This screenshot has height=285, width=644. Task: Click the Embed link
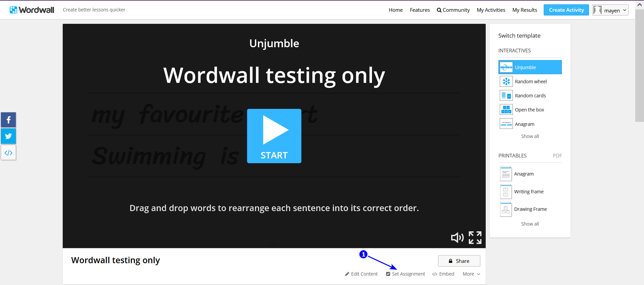tap(443, 274)
